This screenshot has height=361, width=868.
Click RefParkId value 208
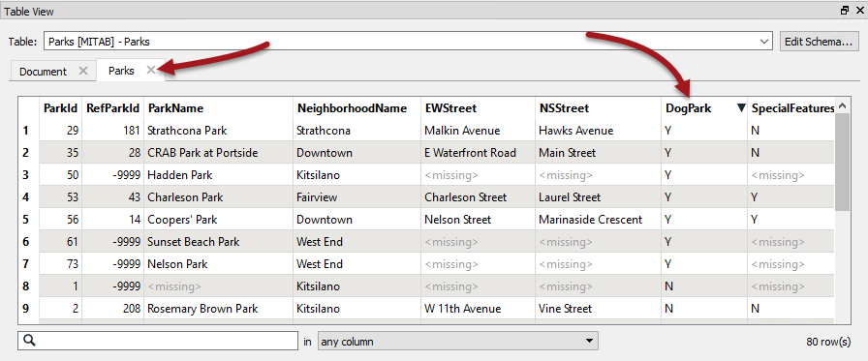click(x=113, y=309)
